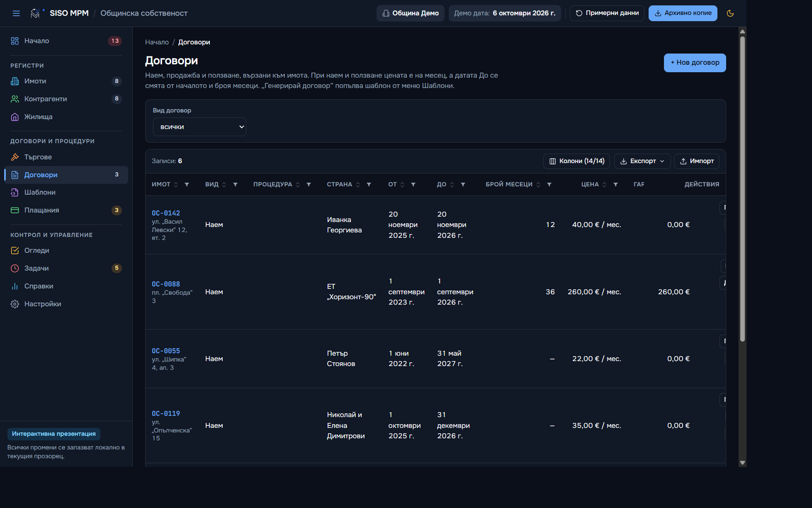Image resolution: width=812 pixels, height=508 pixels.
Task: Open the ВИД column filter funnel
Action: click(235, 185)
